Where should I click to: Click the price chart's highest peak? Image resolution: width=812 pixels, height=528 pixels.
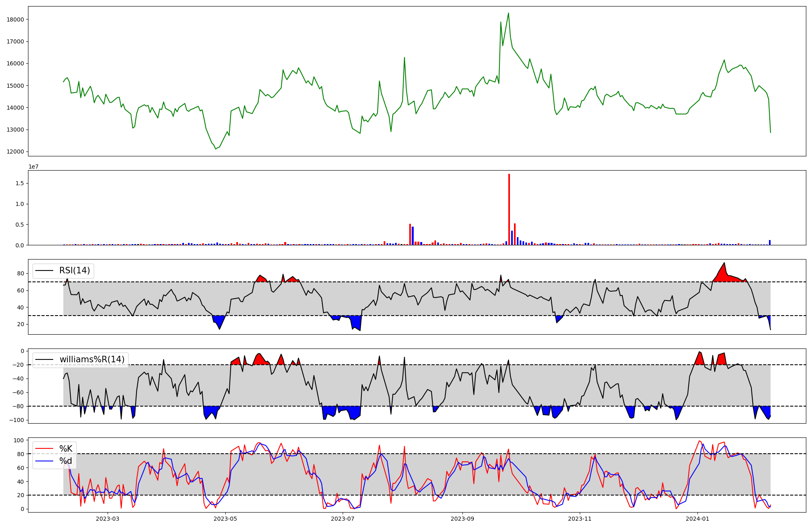tap(508, 13)
